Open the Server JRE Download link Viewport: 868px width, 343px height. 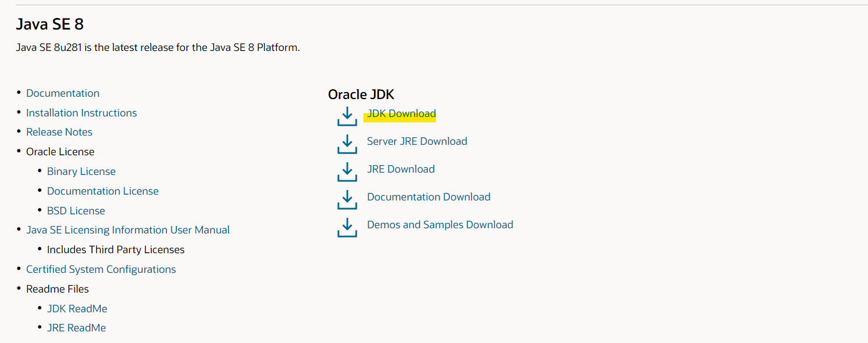pyautogui.click(x=417, y=141)
